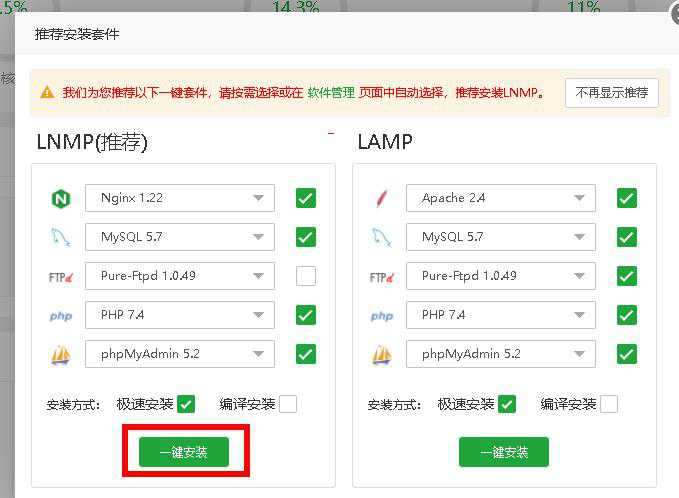This screenshot has height=498, width=679.
Task: Click the FTP icon in LAMP panel
Action: 382,277
